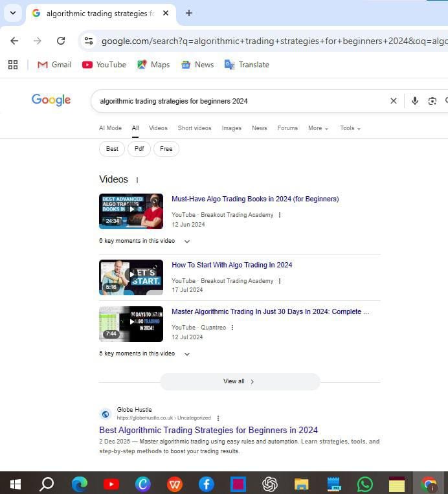The height and width of the screenshot is (494, 448).
Task: Open Best Algorithmic Trading Strategies result link
Action: pos(208,430)
